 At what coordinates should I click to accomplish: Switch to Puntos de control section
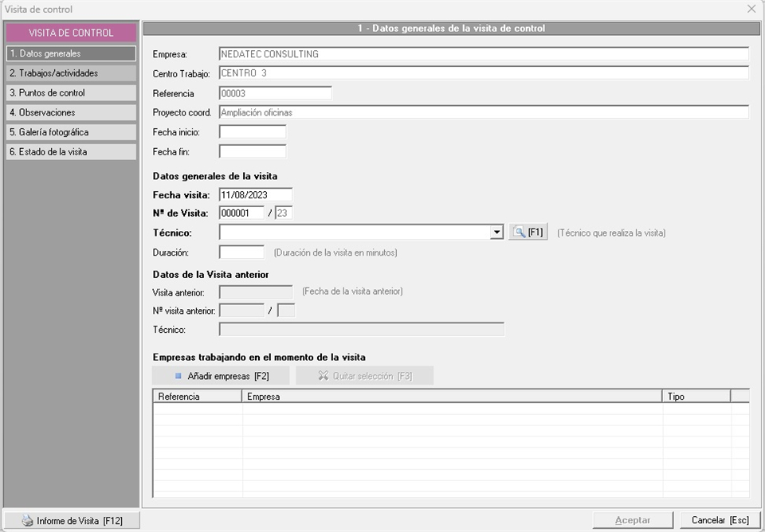71,93
